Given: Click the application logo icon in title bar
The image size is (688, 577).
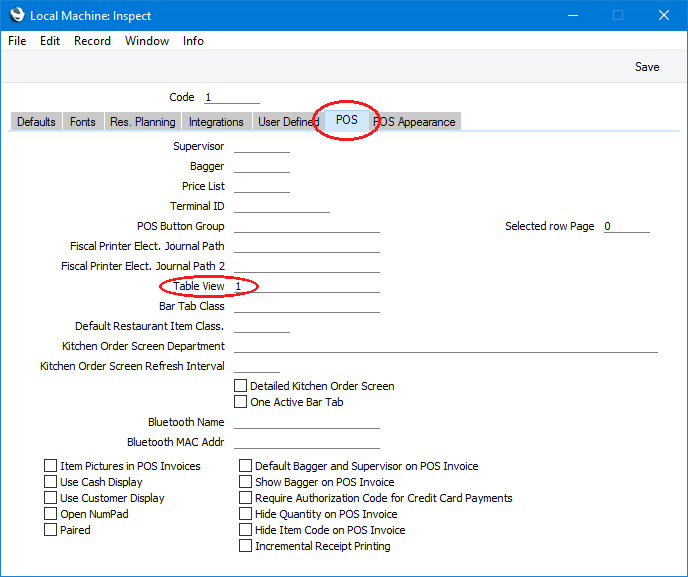Looking at the screenshot, I should point(17,15).
